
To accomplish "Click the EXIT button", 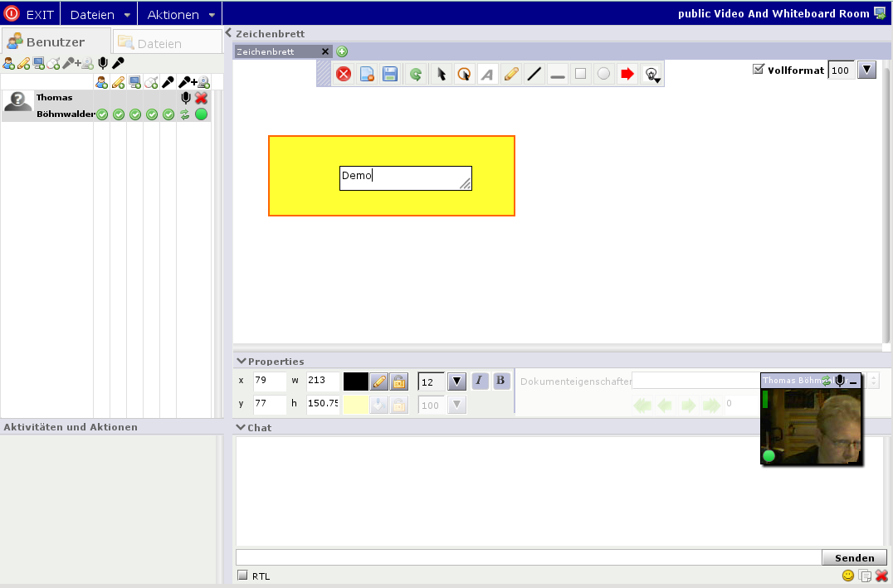I will click(30, 15).
